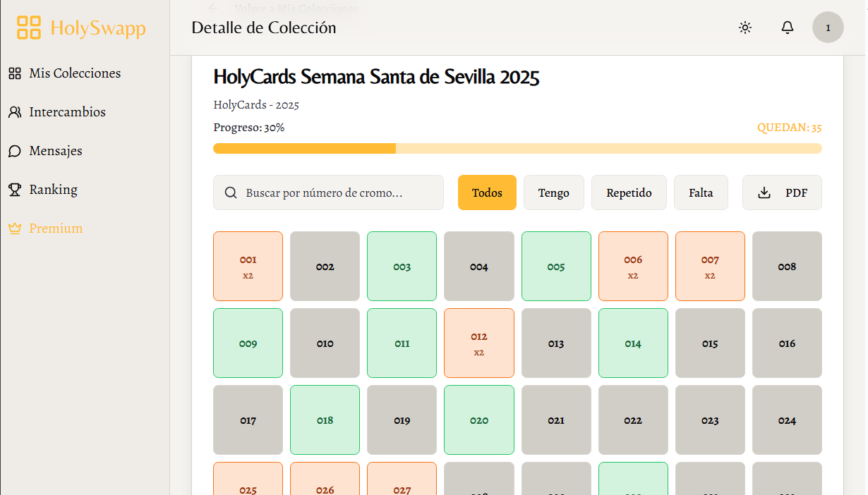Focus the sticker number search field

point(339,193)
